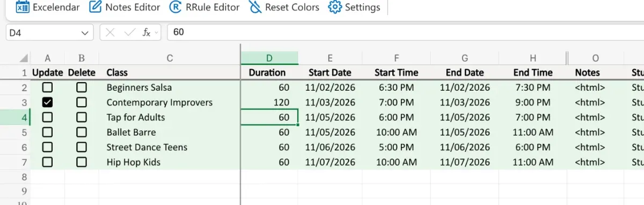Tick Update checkbox for Tap for Adults
The image size is (644, 205).
click(x=48, y=118)
